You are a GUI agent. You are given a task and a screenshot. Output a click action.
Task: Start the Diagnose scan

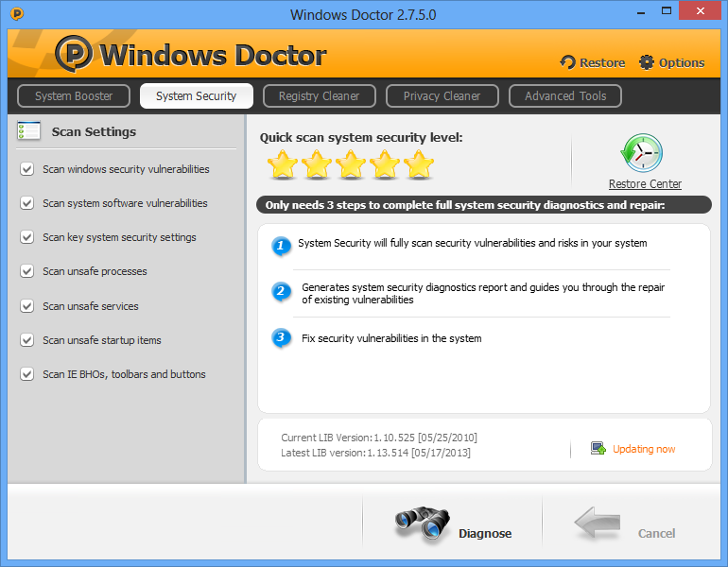[x=485, y=534]
